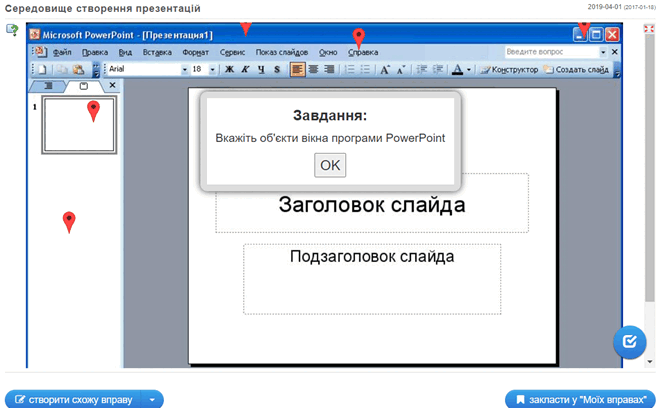Expand formatting toolbar options at right end
Viewport: 664px width, 408px height.
(x=617, y=70)
